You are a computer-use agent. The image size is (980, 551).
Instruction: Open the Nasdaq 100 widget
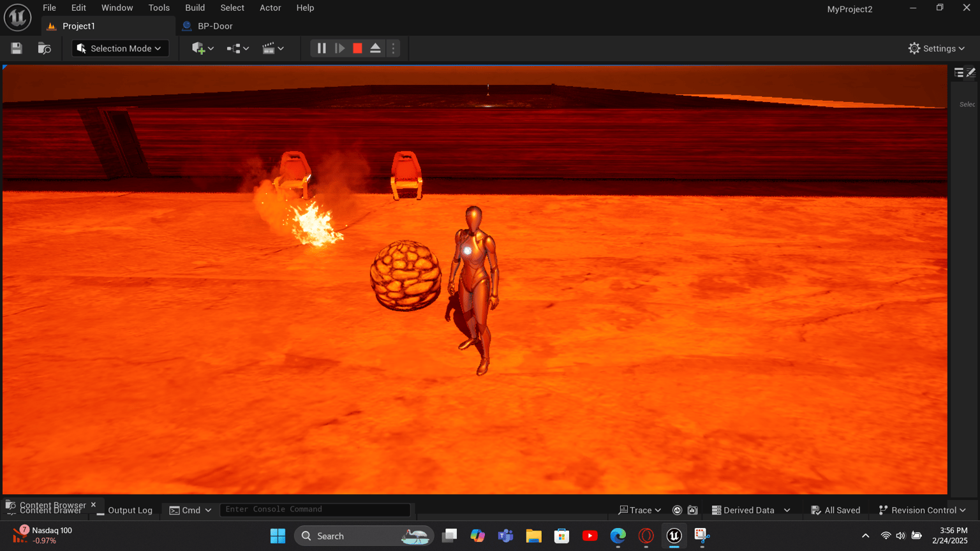pos(43,535)
